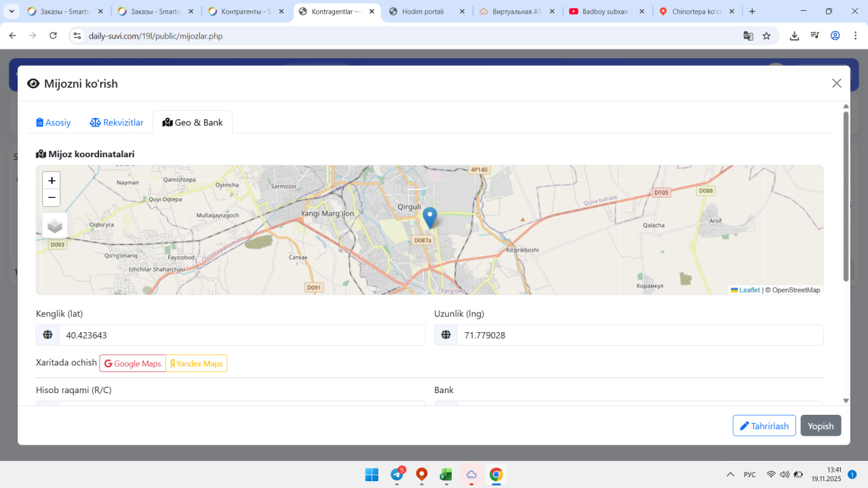Click the Google Translate icon

pyautogui.click(x=748, y=36)
